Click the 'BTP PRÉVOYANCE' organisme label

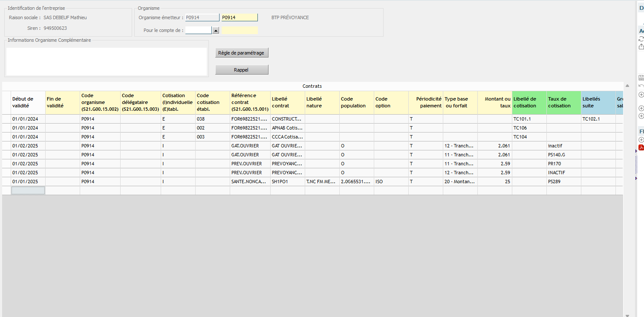pos(290,17)
